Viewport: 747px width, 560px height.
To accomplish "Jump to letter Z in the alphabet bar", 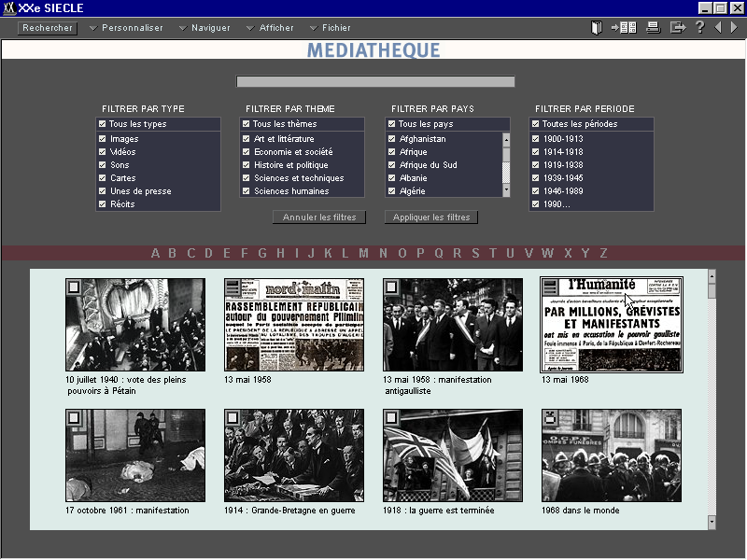I will pos(603,253).
